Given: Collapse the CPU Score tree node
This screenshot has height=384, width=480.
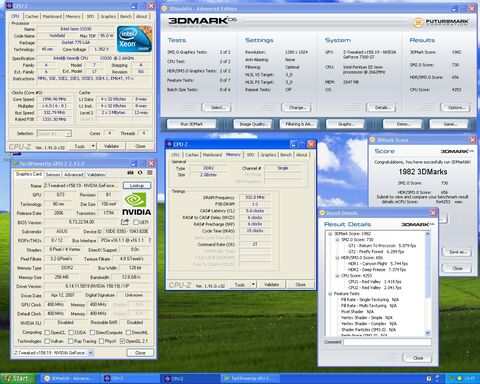Looking at the screenshot, I should 337,276.
